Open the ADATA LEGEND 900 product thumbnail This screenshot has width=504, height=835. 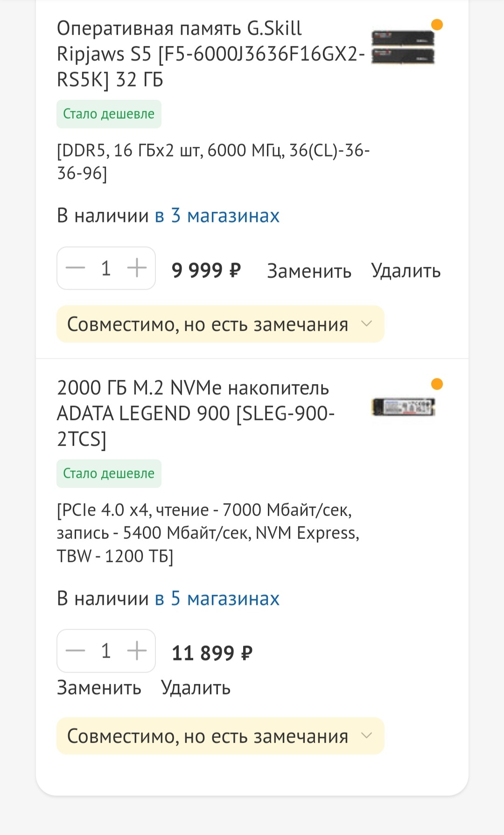pos(403,407)
